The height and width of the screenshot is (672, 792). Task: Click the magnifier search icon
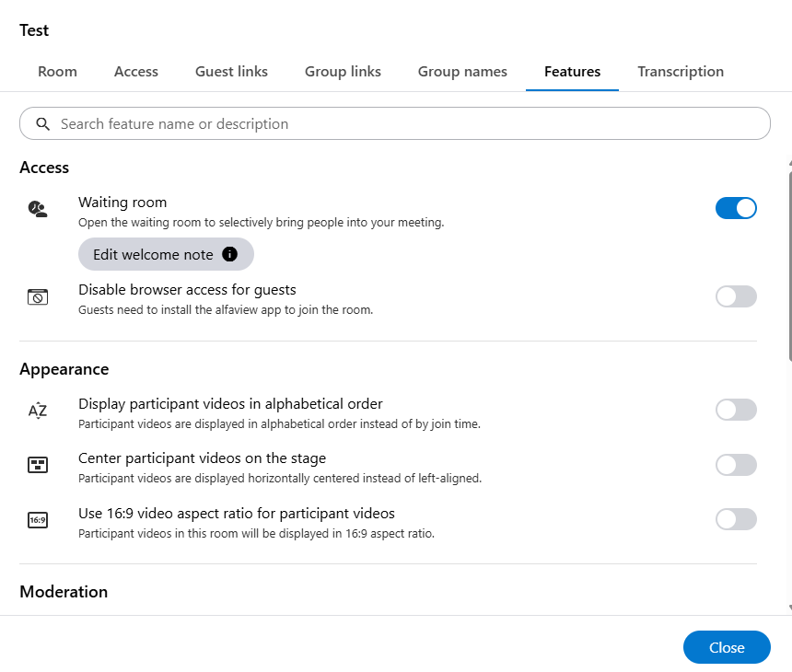[x=42, y=123]
